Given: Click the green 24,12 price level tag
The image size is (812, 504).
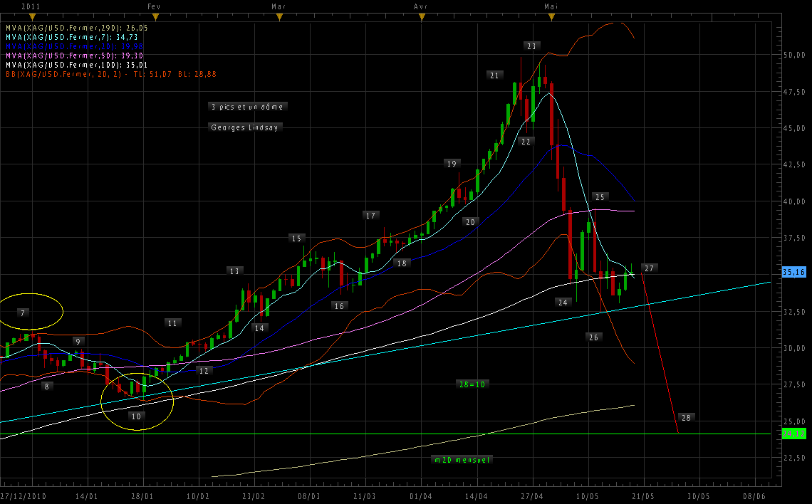Looking at the screenshot, I should 793,434.
